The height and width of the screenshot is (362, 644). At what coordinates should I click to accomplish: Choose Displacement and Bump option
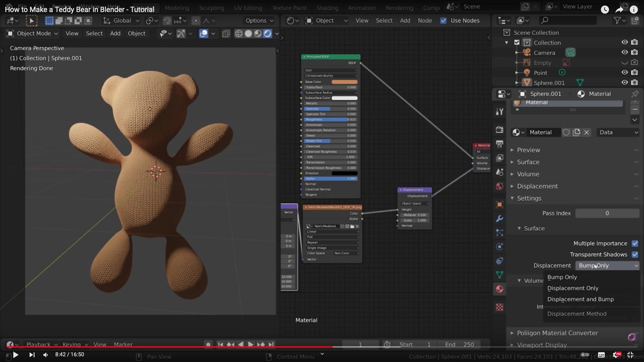pyautogui.click(x=580, y=299)
